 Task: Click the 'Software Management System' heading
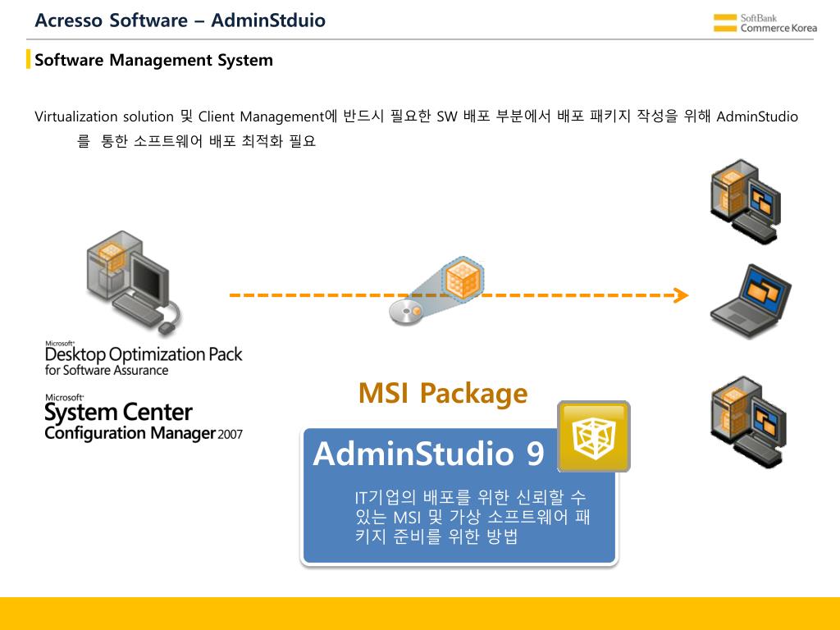click(153, 59)
